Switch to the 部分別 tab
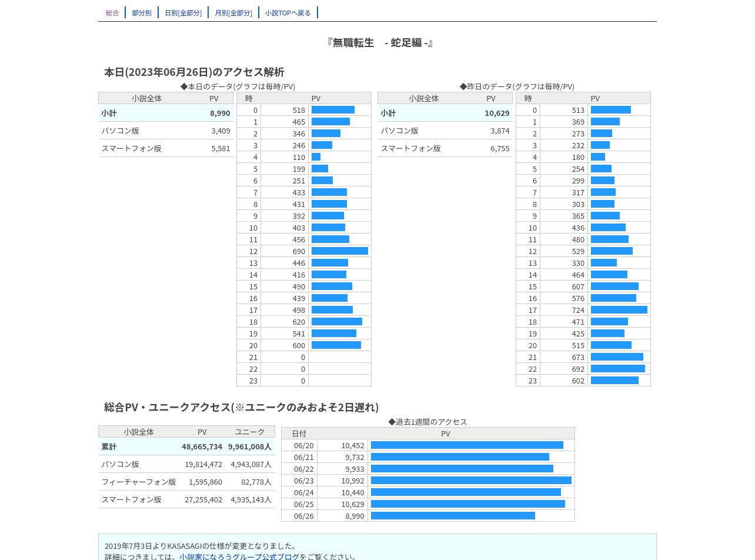Viewport: 755px width, 560px height. (142, 12)
